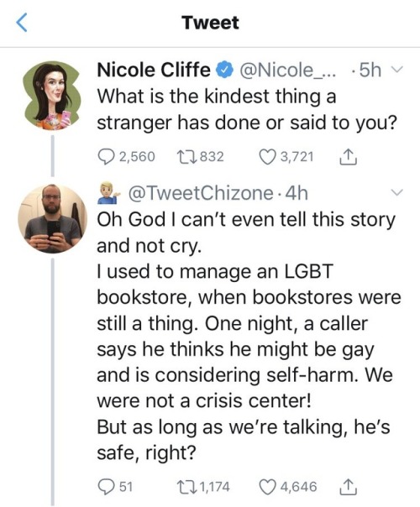Share Nicole Cliffe's tweet
420x507 pixels.
(348, 157)
